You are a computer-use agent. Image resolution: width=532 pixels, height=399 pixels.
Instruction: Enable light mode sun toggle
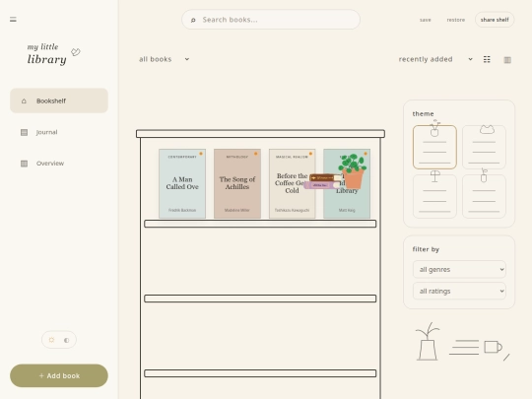tap(51, 340)
